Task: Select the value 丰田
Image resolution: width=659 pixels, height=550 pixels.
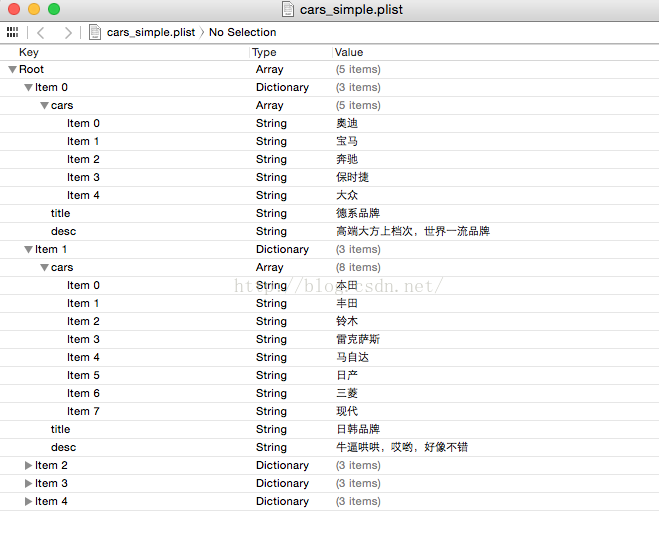Action: (347, 304)
